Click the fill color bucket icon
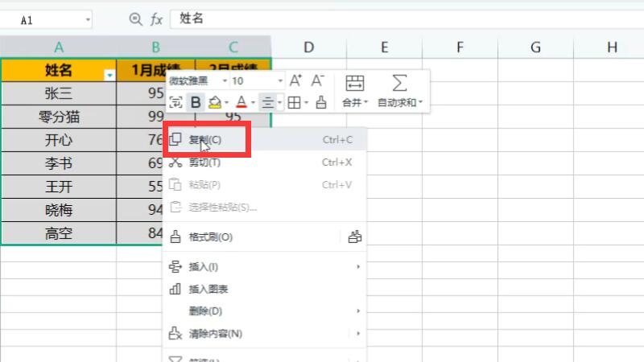The image size is (644, 362). pos(215,102)
